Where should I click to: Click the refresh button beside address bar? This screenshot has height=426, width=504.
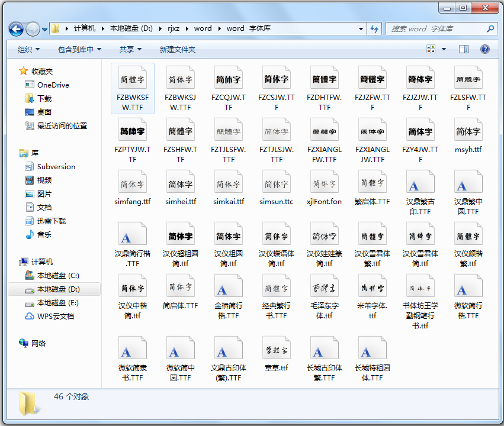point(374,28)
